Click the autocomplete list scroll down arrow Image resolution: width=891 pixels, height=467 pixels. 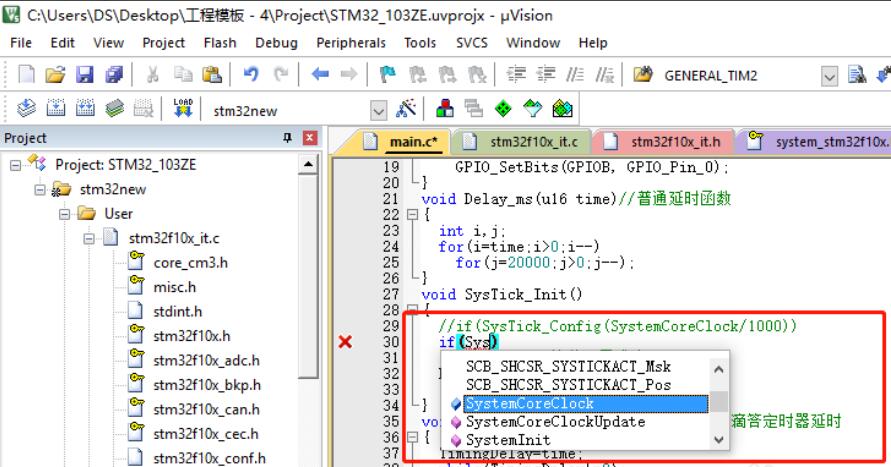[x=719, y=440]
